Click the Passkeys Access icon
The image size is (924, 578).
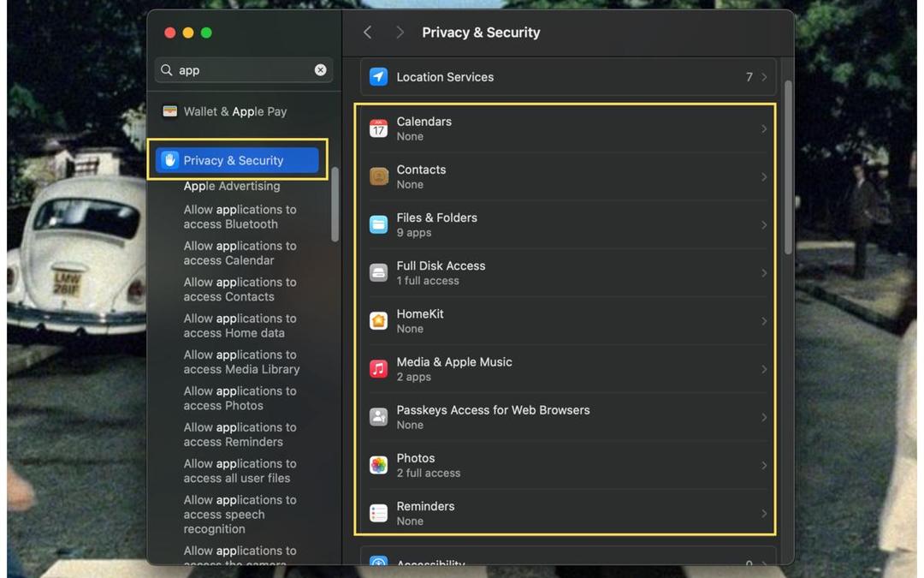click(378, 417)
